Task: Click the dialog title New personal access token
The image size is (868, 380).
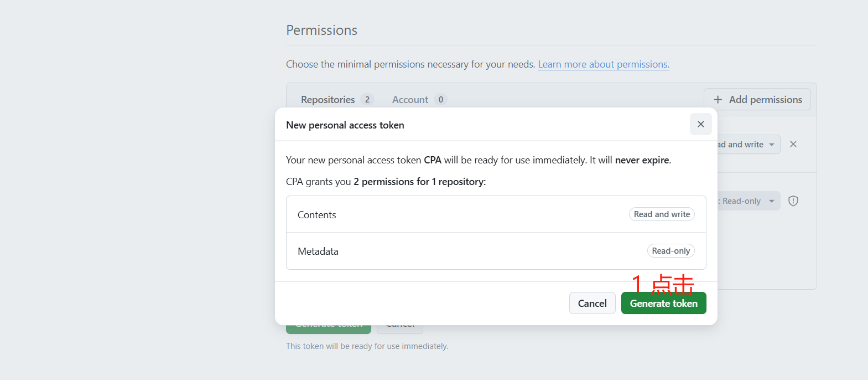Action: (345, 125)
